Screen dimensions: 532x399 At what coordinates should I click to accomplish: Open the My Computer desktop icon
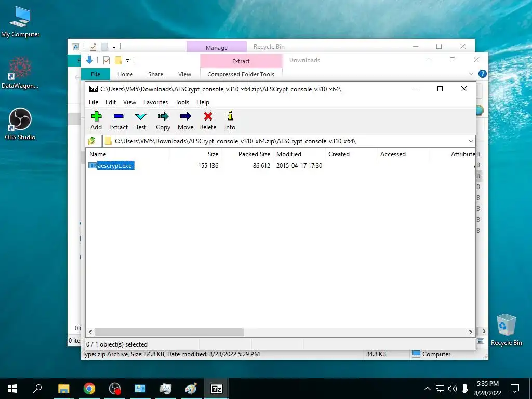(x=20, y=22)
